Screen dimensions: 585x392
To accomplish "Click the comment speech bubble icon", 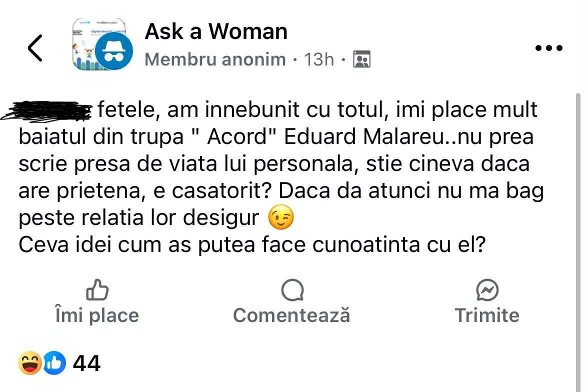I will [x=292, y=290].
